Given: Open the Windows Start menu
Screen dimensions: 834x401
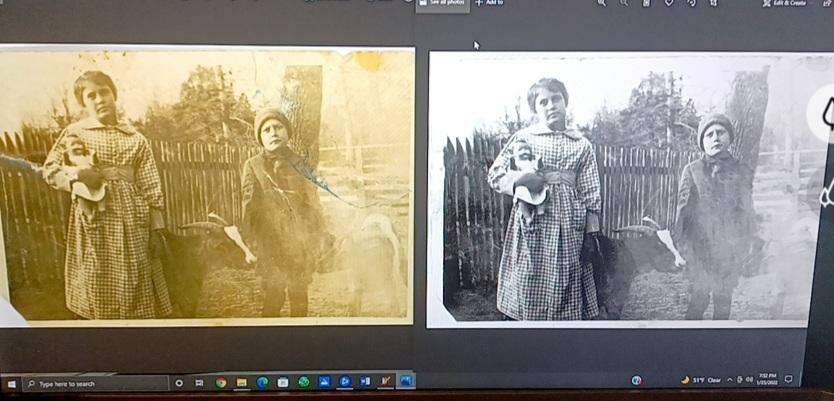Looking at the screenshot, I should pos(12,383).
